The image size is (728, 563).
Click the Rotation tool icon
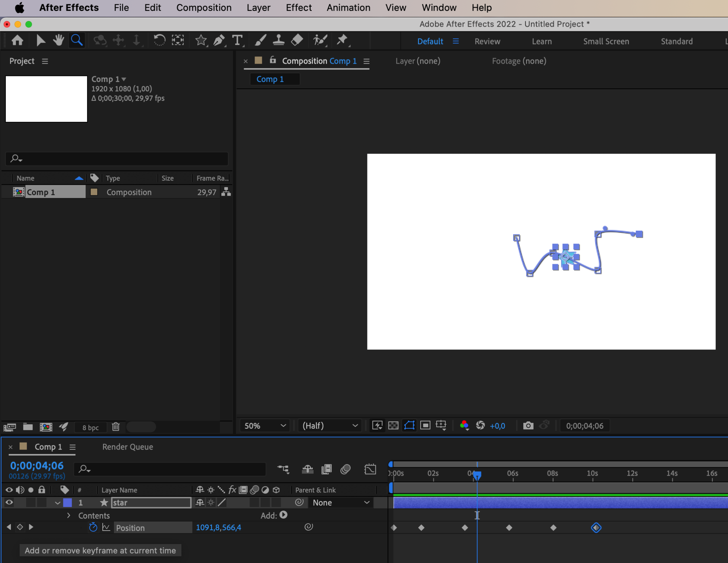pyautogui.click(x=159, y=40)
